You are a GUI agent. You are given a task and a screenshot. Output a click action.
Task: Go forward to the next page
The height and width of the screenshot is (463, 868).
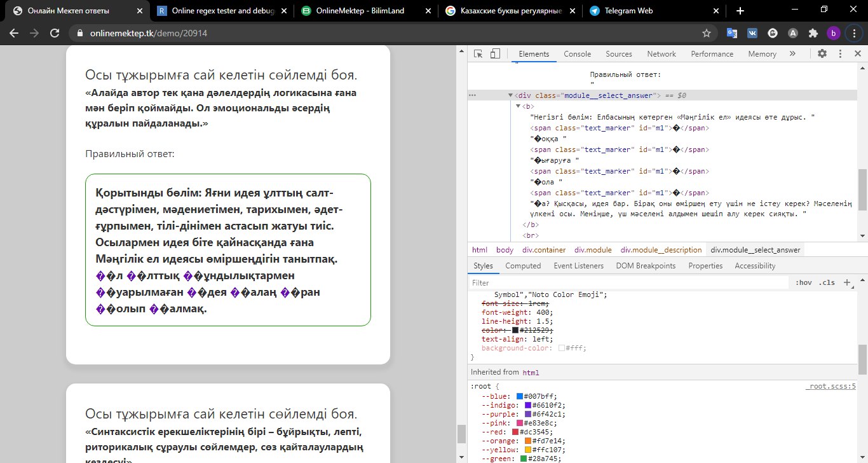(x=34, y=33)
